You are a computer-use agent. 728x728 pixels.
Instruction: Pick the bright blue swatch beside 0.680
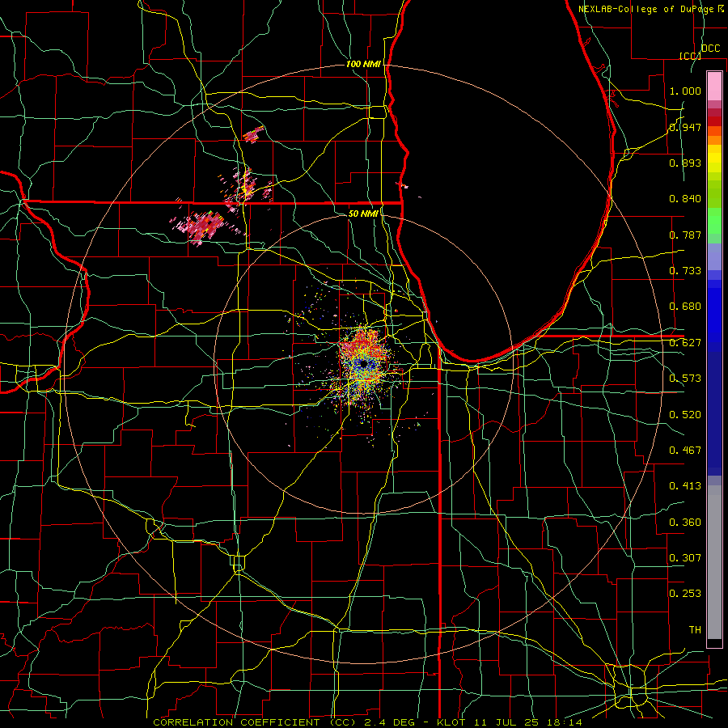[x=714, y=315]
